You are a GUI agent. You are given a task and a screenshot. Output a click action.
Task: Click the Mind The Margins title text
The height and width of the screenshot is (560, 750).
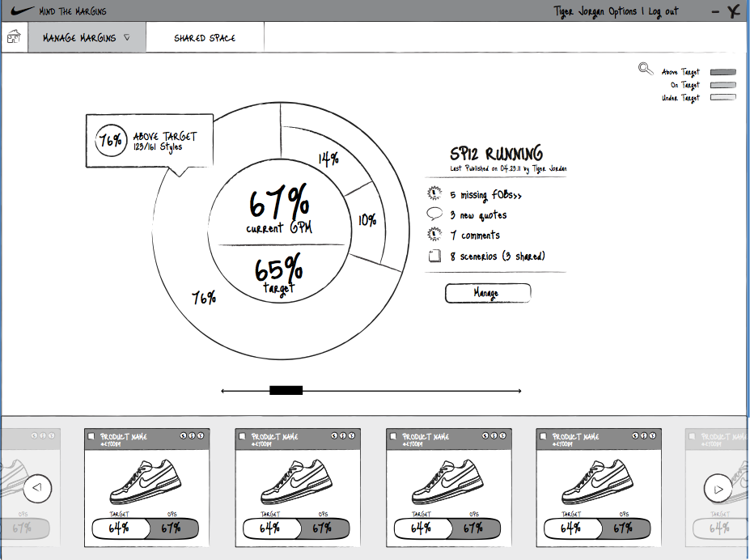point(73,11)
